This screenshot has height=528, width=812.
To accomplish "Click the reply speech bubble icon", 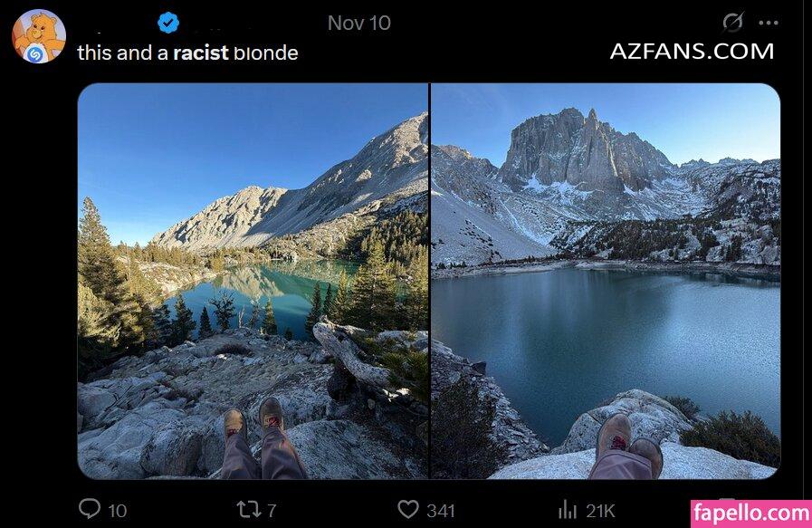I will coord(89,508).
